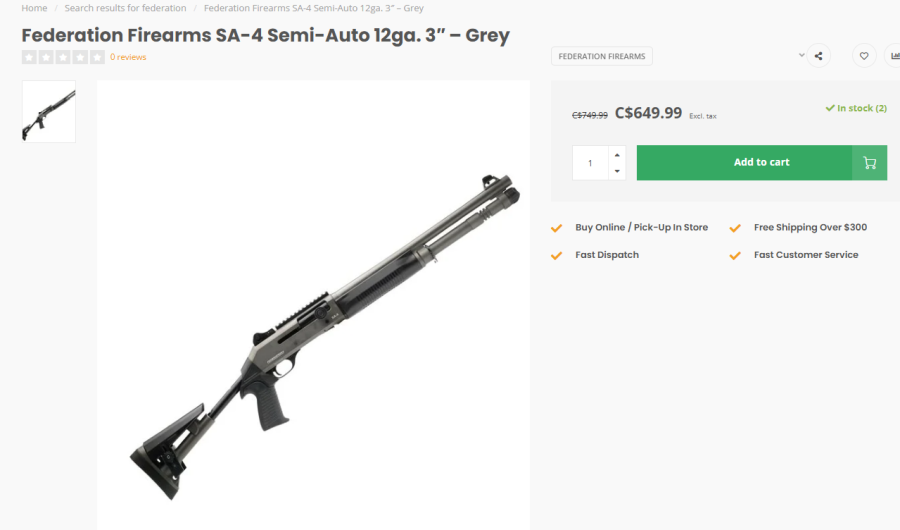Click the share icon button
The image size is (900, 530).
[x=818, y=56]
